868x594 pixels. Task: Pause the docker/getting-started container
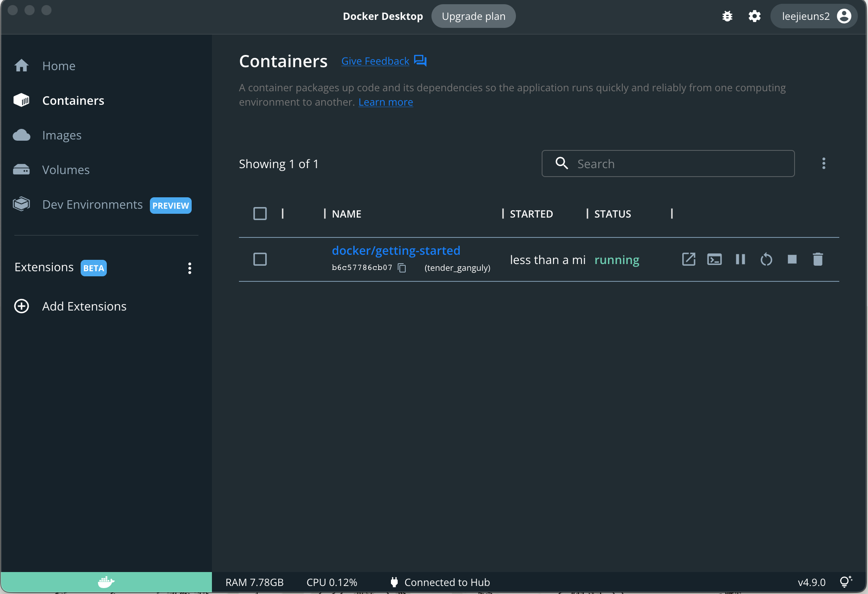740,259
